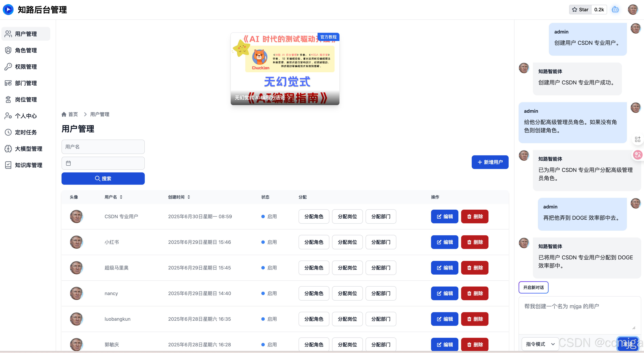Viewport: 644px width, 353px height.
Task: Click the grid widget floating icon
Action: (x=638, y=139)
